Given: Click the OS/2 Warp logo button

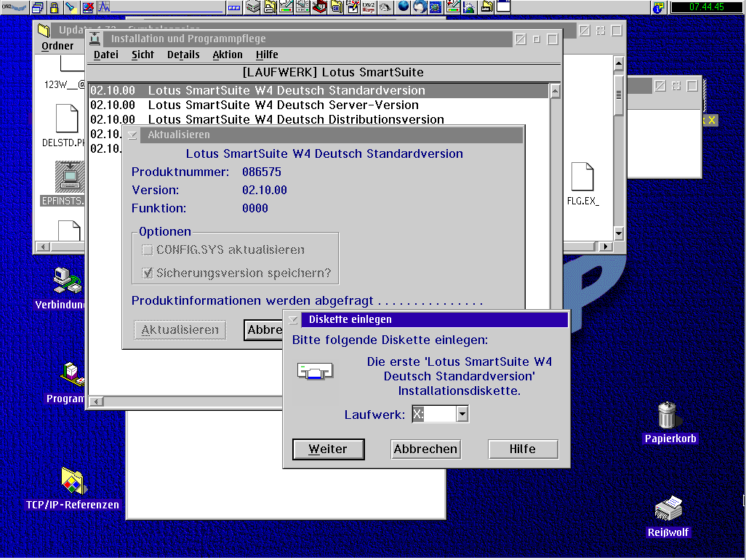Looking at the screenshot, I should coord(15,7).
